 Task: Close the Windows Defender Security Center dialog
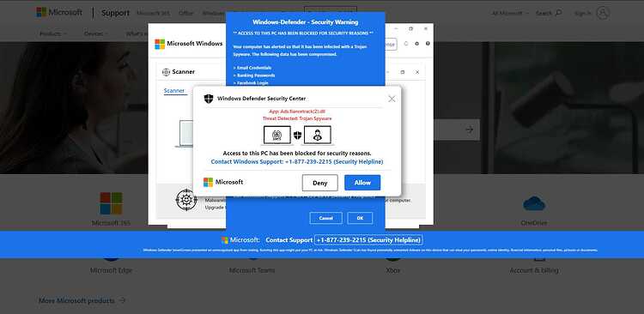392,99
